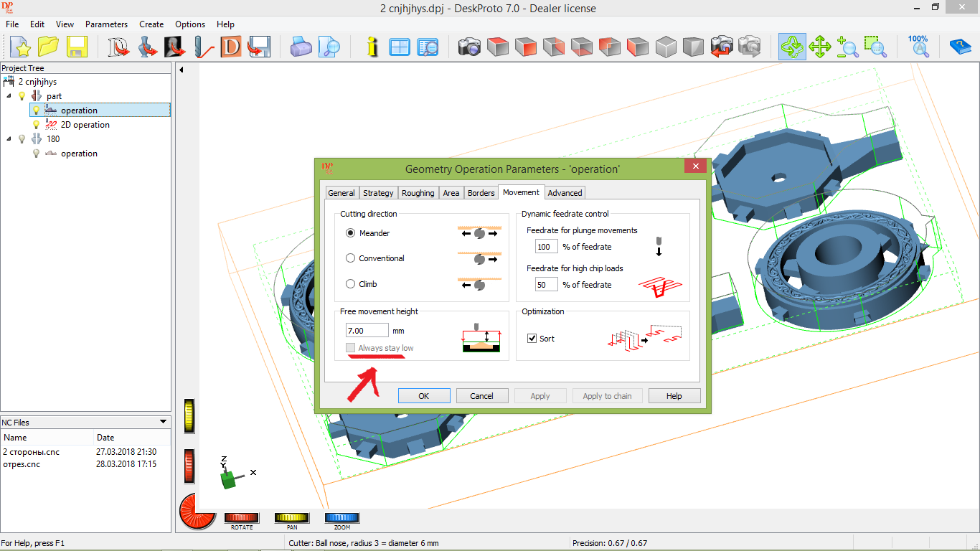
Task: Click the dialog's Help button
Action: coord(674,396)
